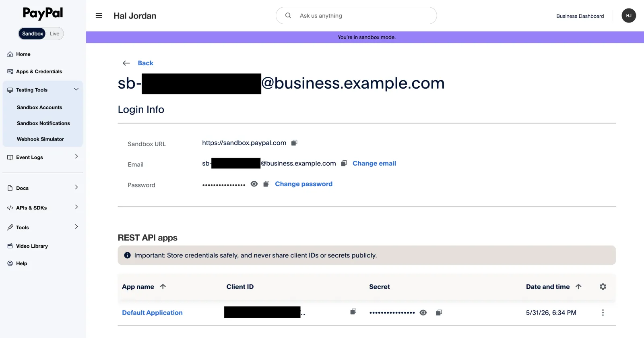644x338 pixels.
Task: Open Default Application row options menu
Action: click(x=603, y=313)
